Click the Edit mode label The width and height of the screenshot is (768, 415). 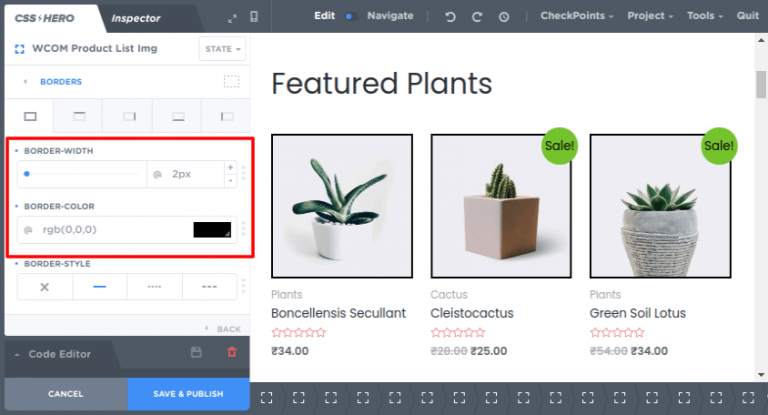pos(324,16)
